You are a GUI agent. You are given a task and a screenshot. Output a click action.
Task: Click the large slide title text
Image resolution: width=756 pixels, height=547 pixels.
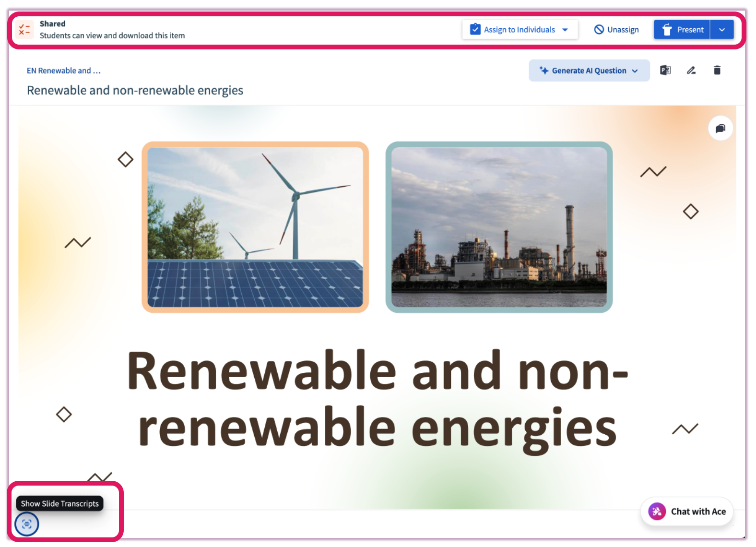click(377, 398)
